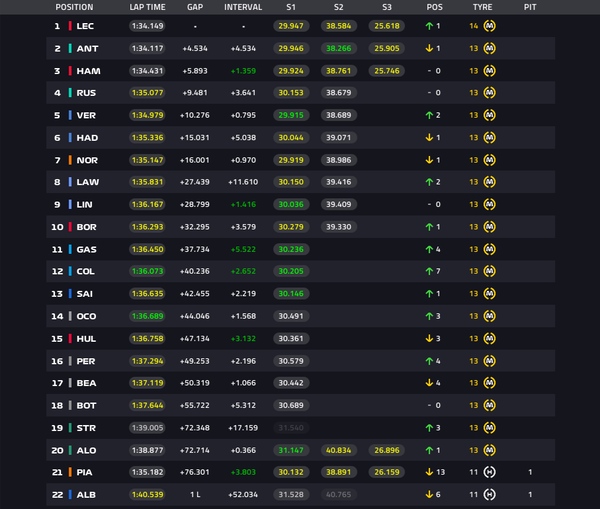Select the LAP TIME column header
The height and width of the screenshot is (509, 600).
click(x=147, y=7)
